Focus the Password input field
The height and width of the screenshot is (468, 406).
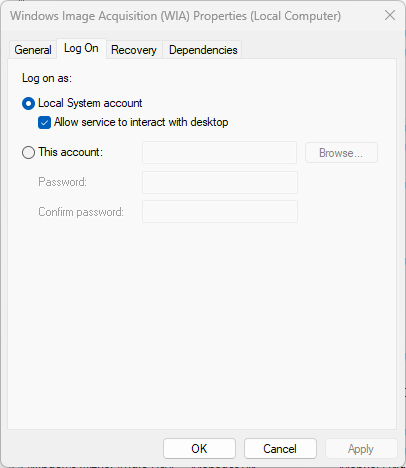pos(220,182)
